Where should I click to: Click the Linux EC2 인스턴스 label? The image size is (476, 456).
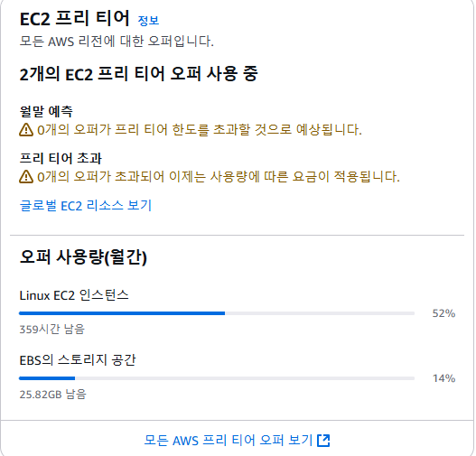tap(74, 295)
